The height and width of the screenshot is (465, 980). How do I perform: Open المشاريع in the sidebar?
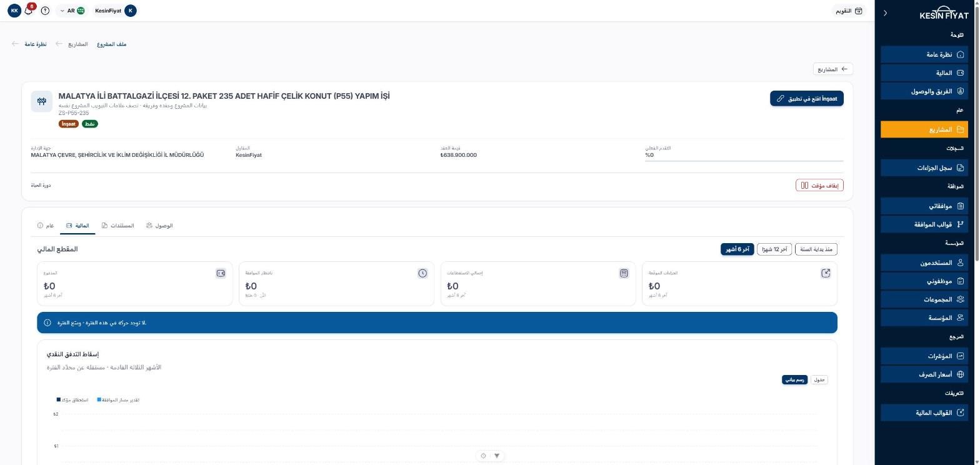point(924,129)
